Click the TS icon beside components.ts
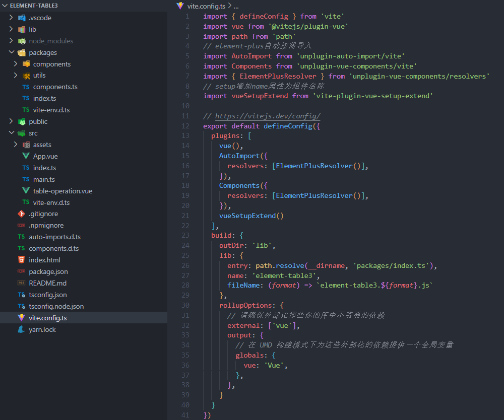 tap(26, 87)
